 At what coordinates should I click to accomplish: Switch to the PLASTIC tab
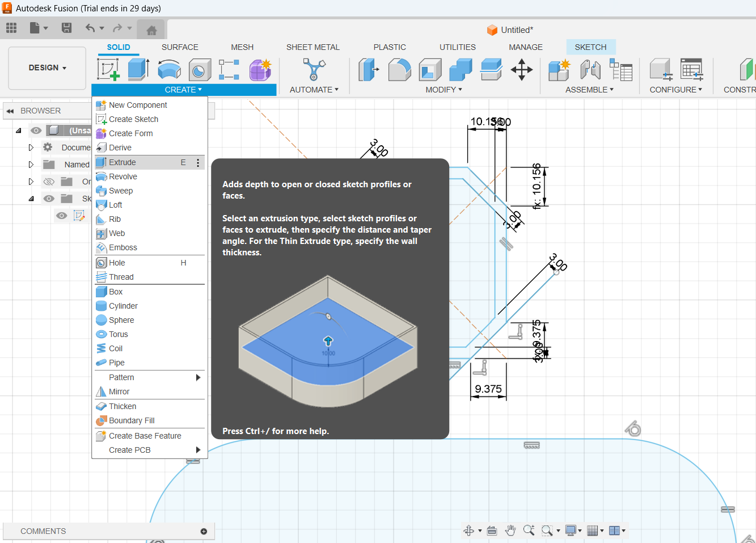point(390,47)
